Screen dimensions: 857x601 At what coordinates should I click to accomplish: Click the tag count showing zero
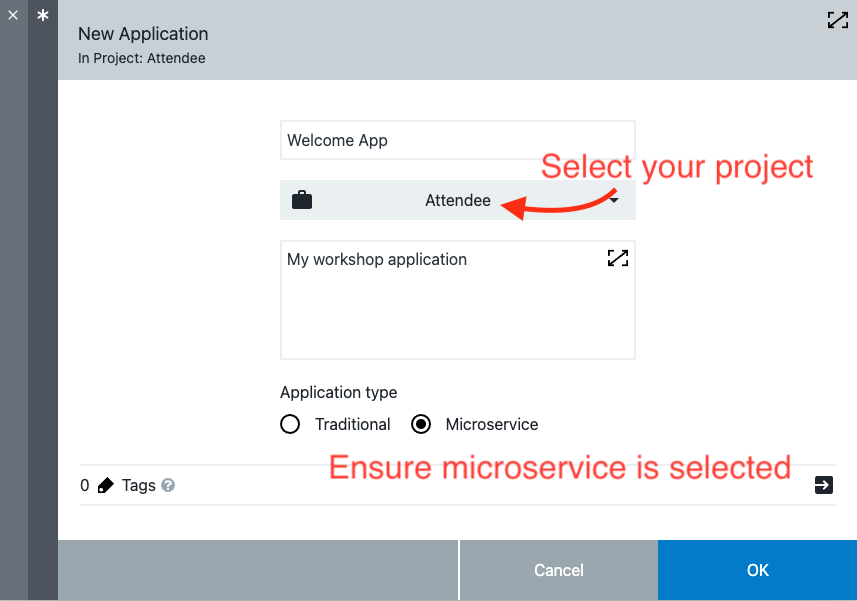84,485
